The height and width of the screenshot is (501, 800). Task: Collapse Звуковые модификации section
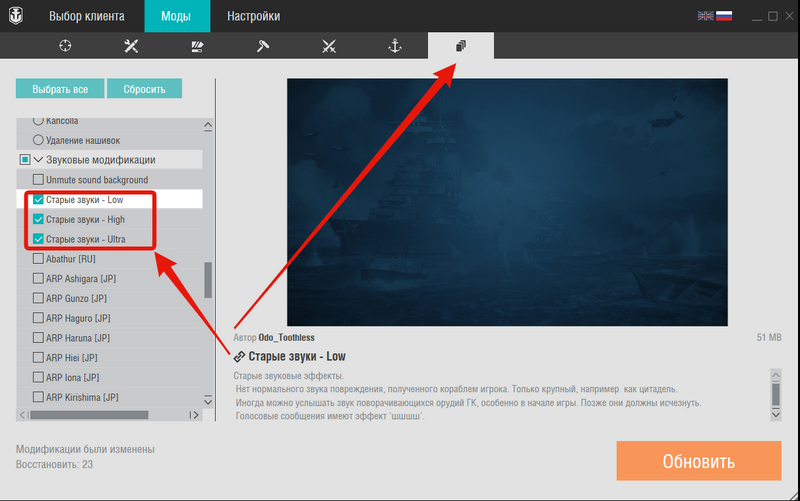point(38,160)
